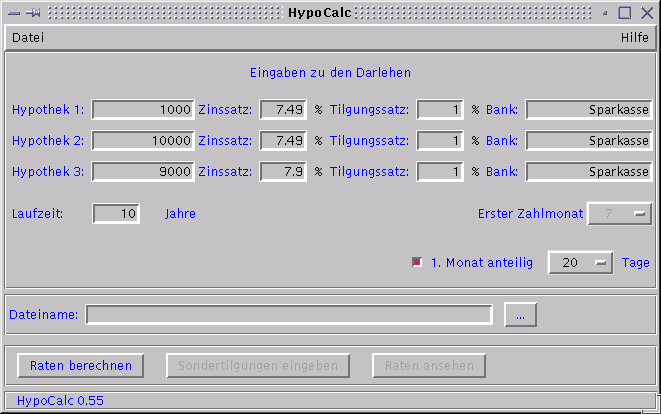Open the Hilfe menu

coord(634,38)
